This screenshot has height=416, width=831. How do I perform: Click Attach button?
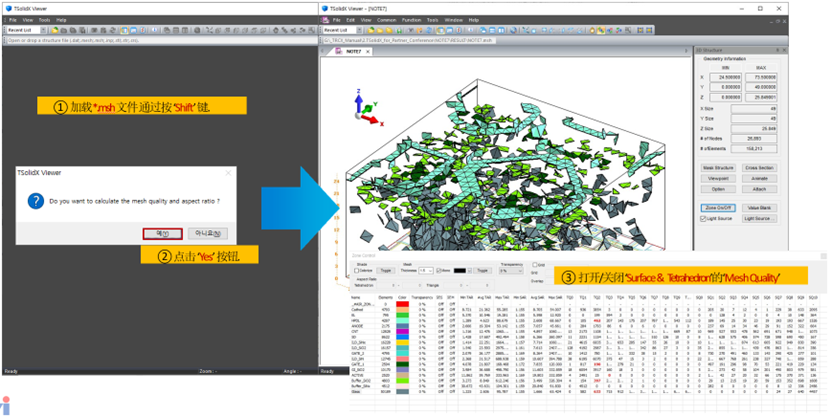(x=759, y=189)
